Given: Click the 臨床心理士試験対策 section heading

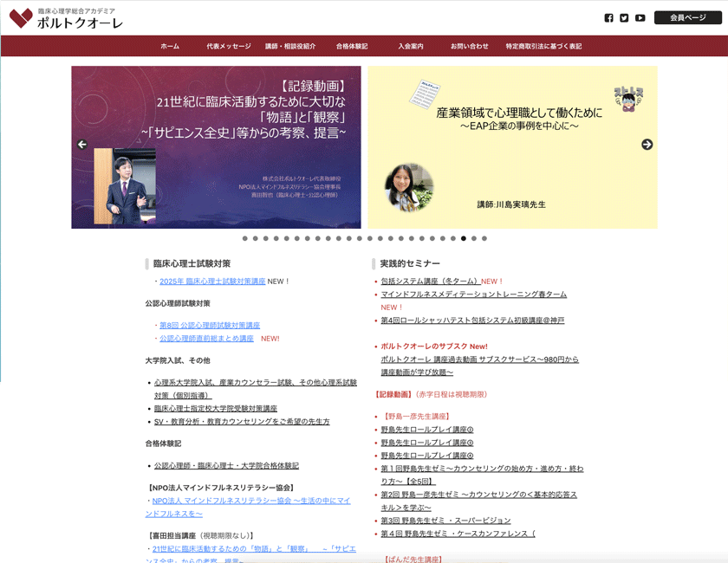Looking at the screenshot, I should (x=192, y=263).
